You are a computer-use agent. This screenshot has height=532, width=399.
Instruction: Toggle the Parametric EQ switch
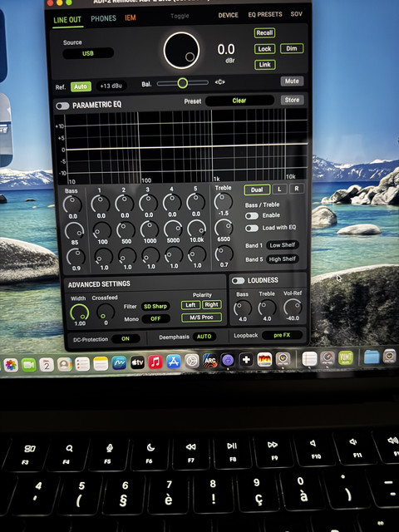(62, 106)
